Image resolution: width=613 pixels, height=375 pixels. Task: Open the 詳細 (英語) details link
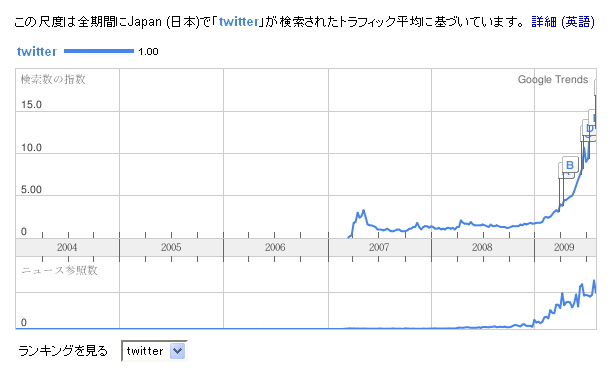[x=563, y=22]
